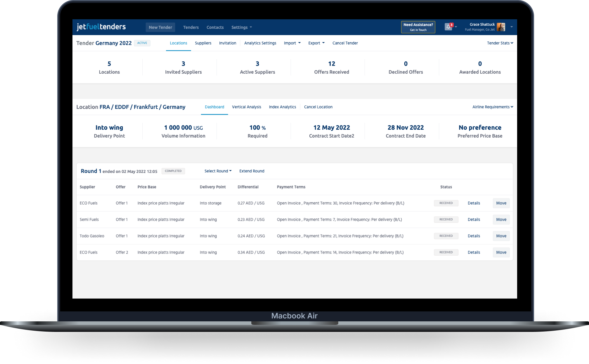589x364 pixels.
Task: Open the notifications bell icon
Action: tap(448, 27)
